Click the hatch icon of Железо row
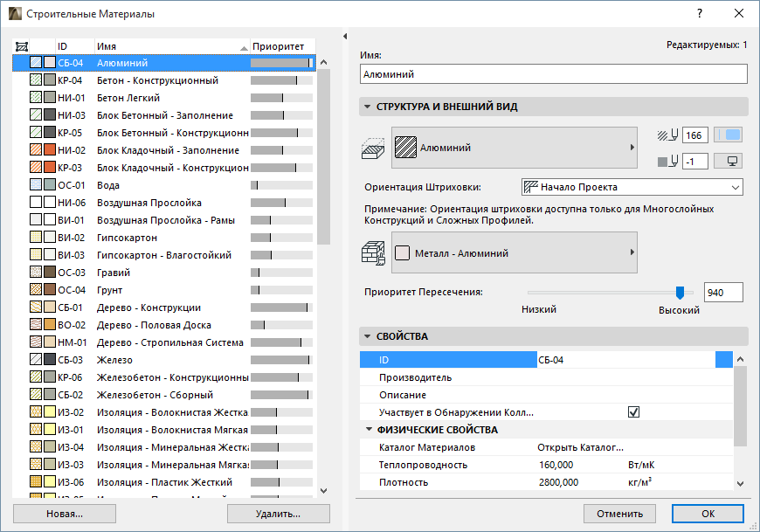 36,359
